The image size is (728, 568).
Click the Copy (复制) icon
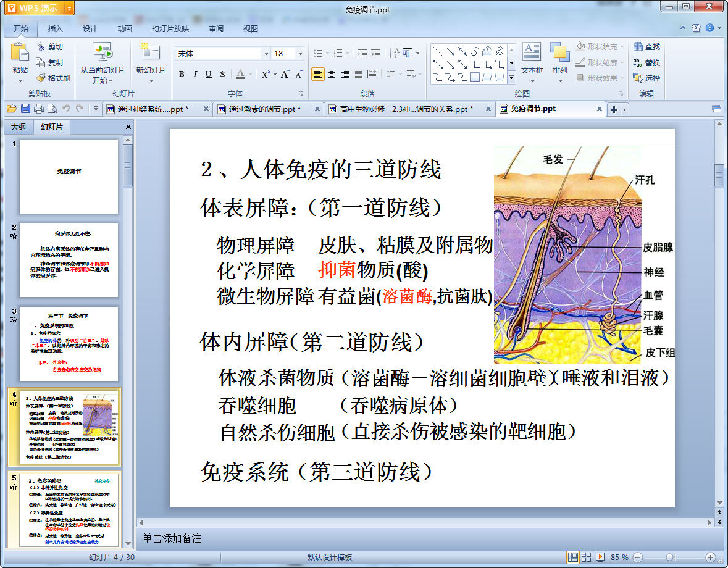[41, 62]
